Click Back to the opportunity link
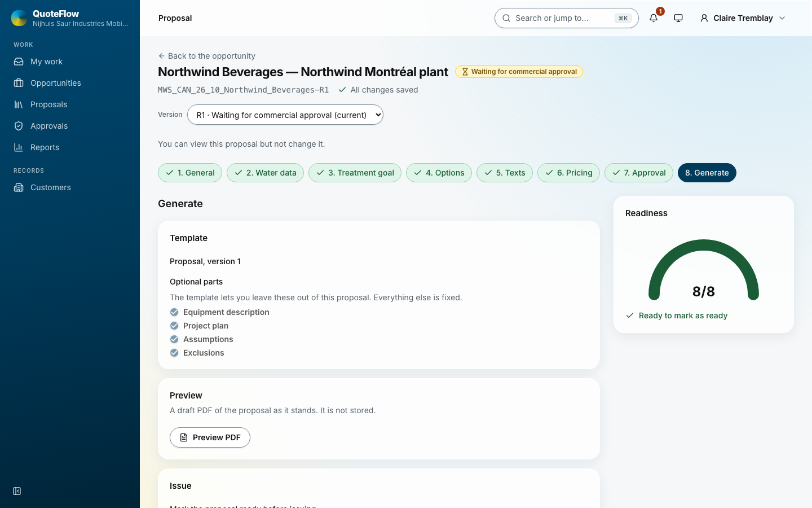Screen dimensions: 812x508 tap(206, 56)
